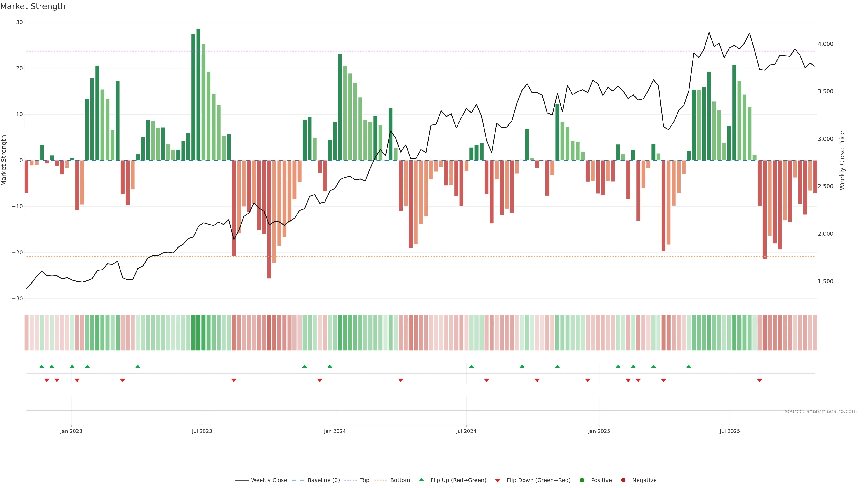Click the Jul 2023 x-axis label

(x=202, y=431)
